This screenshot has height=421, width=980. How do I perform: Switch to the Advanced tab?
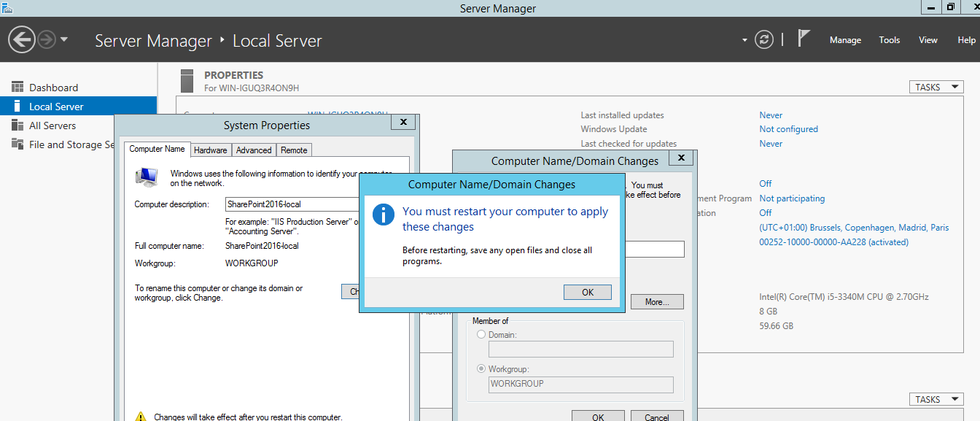pos(254,150)
